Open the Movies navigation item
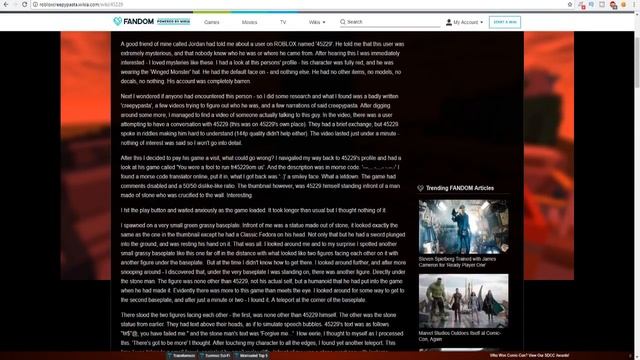The width and height of the screenshot is (640, 360). pyautogui.click(x=249, y=22)
